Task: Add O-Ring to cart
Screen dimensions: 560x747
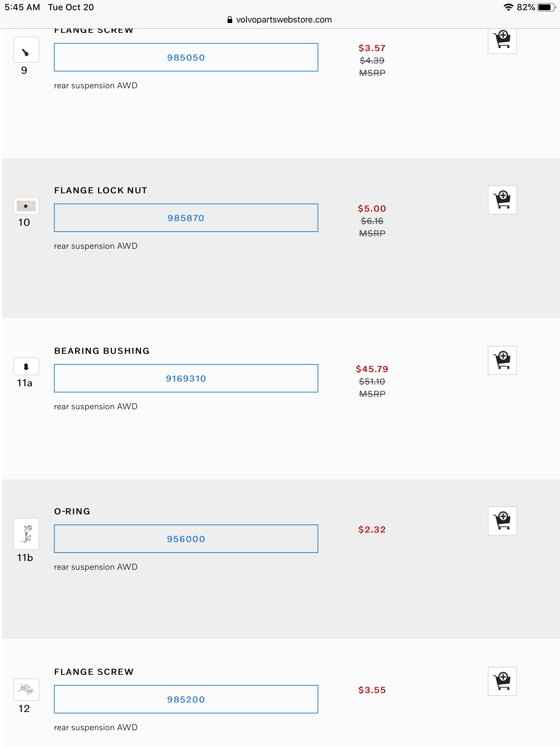Action: pos(502,521)
